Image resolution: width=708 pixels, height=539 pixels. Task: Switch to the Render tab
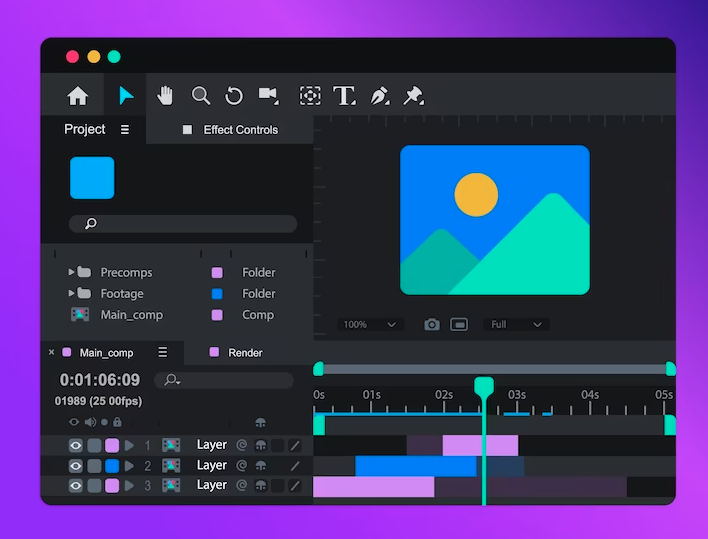coord(245,353)
